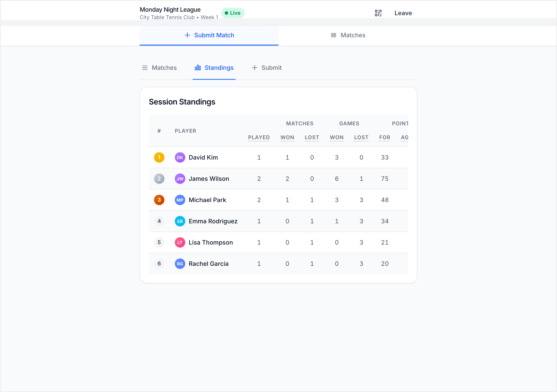
Task: Click the GAMES group header
Action: coord(349,124)
